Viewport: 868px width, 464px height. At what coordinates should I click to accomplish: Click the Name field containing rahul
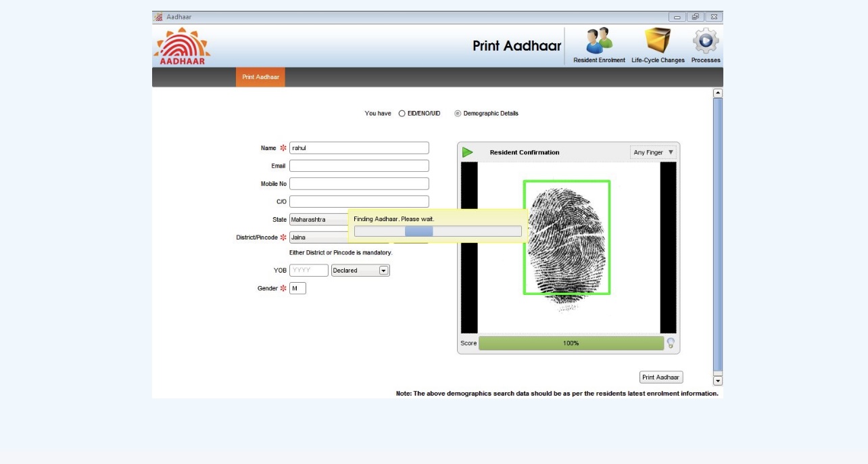coord(359,148)
